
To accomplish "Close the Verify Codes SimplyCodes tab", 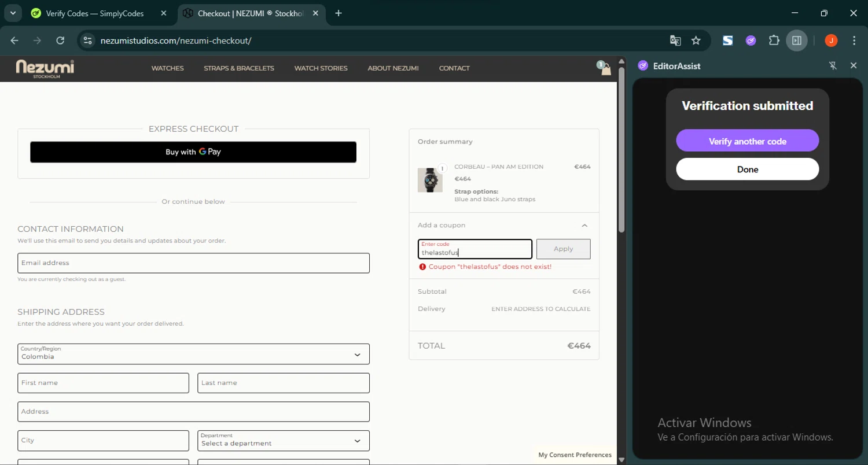I will click(x=163, y=13).
